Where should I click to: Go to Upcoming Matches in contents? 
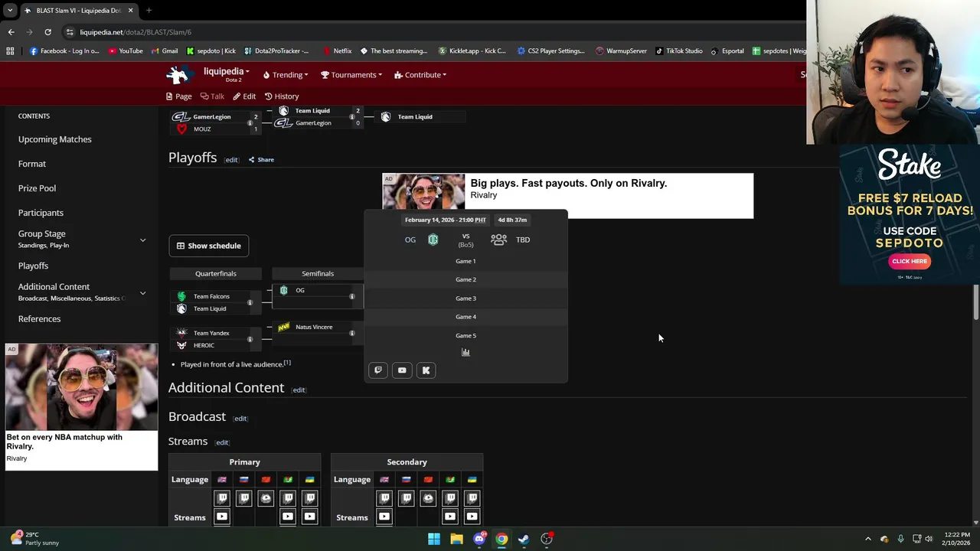click(x=55, y=139)
